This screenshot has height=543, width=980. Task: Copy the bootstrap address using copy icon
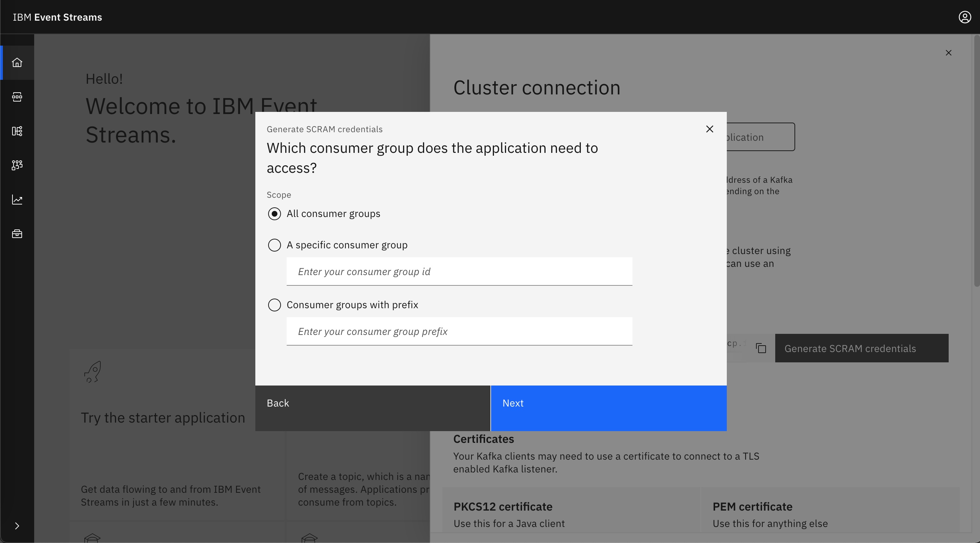(x=761, y=348)
